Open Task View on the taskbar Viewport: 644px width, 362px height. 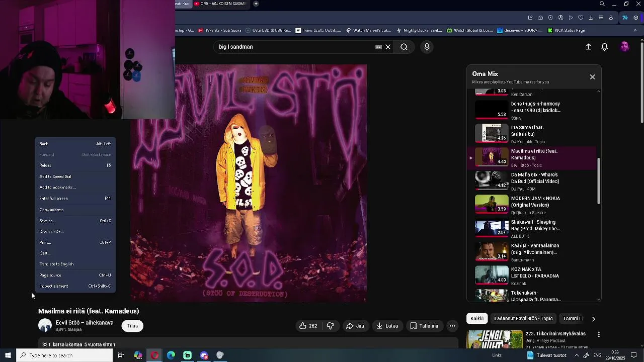coord(121,355)
